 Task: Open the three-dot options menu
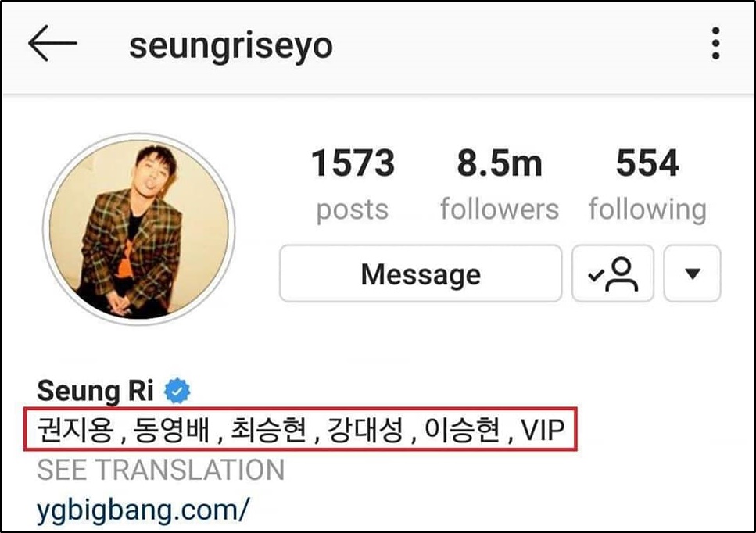715,43
